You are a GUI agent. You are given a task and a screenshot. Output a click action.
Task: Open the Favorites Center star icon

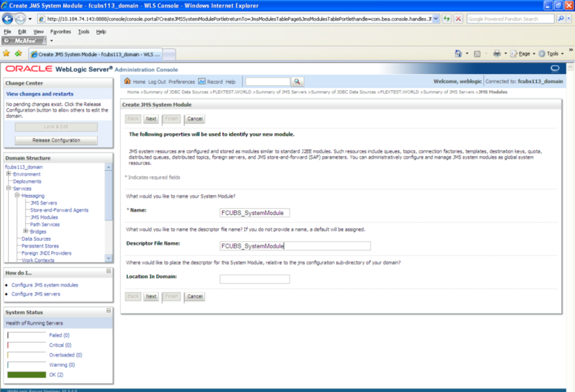tap(6, 54)
